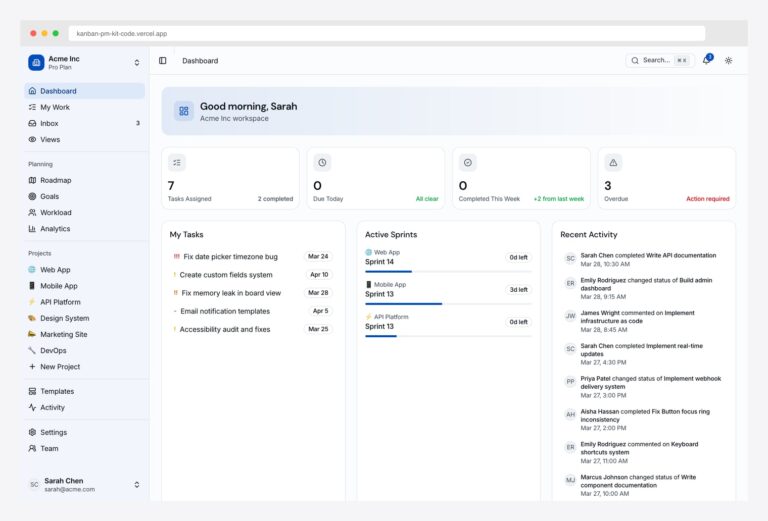Open Workload in the Planning section

coord(84,213)
